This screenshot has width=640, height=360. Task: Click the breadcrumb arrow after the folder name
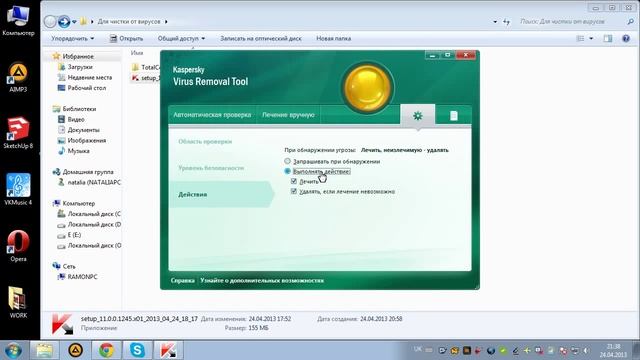(x=166, y=22)
